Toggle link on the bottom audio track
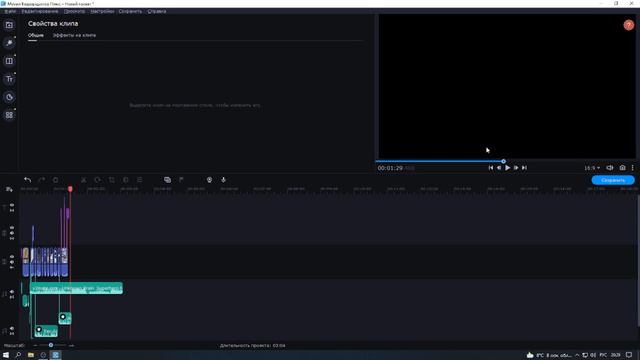The height and width of the screenshot is (360, 640). (12, 333)
